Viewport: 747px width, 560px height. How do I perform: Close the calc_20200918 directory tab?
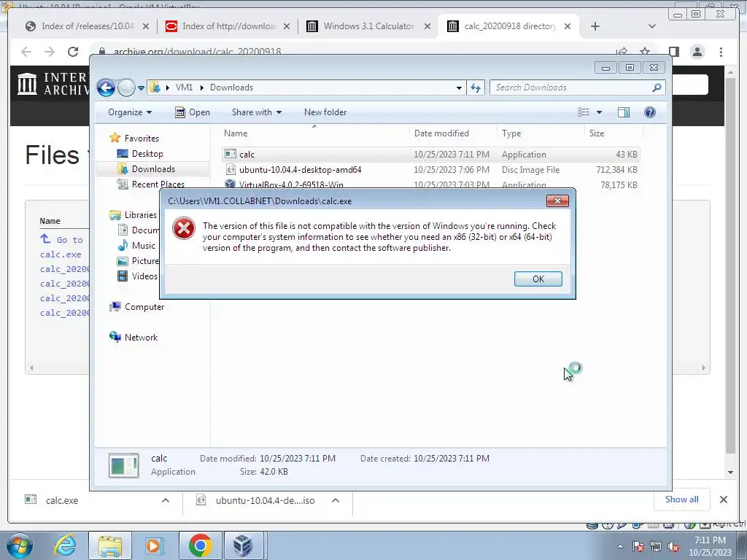[x=568, y=26]
